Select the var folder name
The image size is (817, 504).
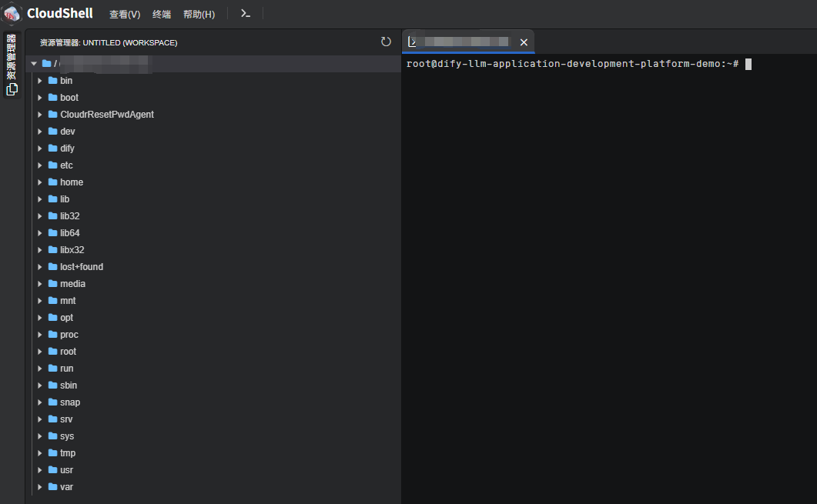point(66,487)
